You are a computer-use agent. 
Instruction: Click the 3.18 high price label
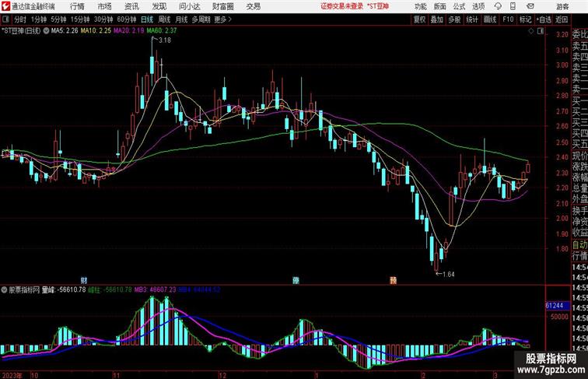click(x=165, y=40)
